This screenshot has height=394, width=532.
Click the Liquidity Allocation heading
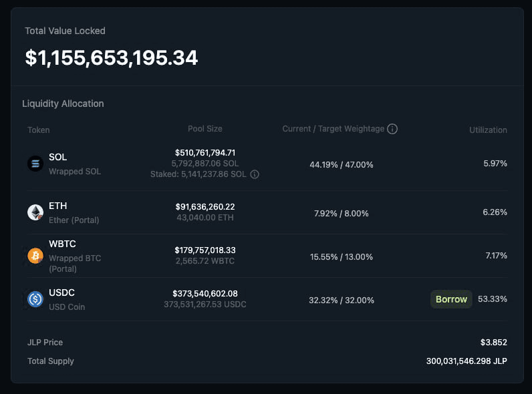(63, 104)
